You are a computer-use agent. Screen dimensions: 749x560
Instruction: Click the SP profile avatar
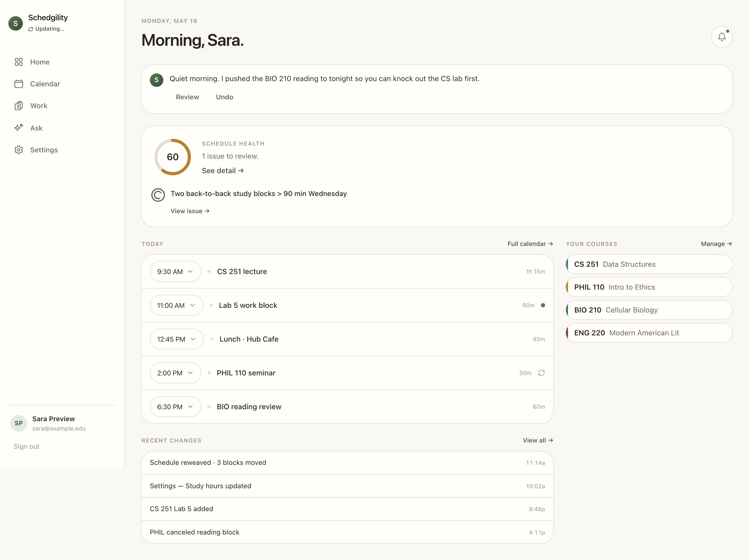click(19, 423)
